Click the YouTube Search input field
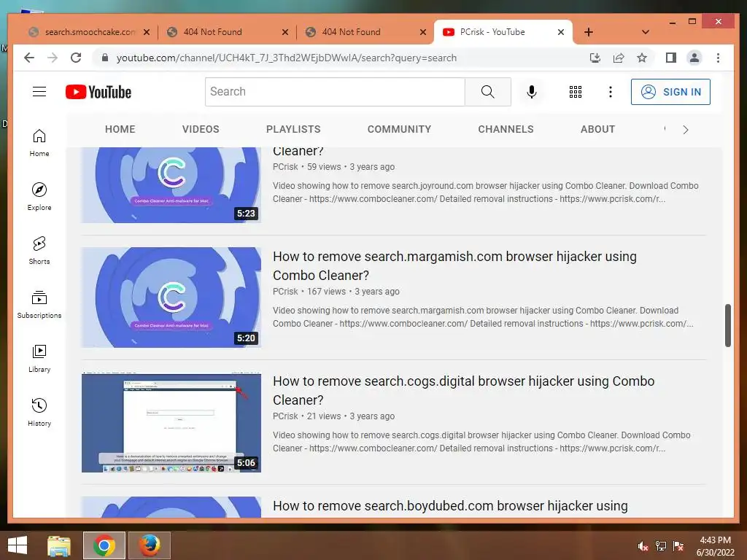This screenshot has width=747, height=560. (335, 91)
